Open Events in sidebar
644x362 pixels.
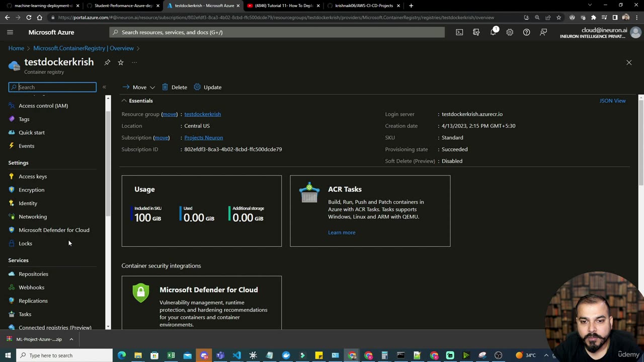[27, 146]
